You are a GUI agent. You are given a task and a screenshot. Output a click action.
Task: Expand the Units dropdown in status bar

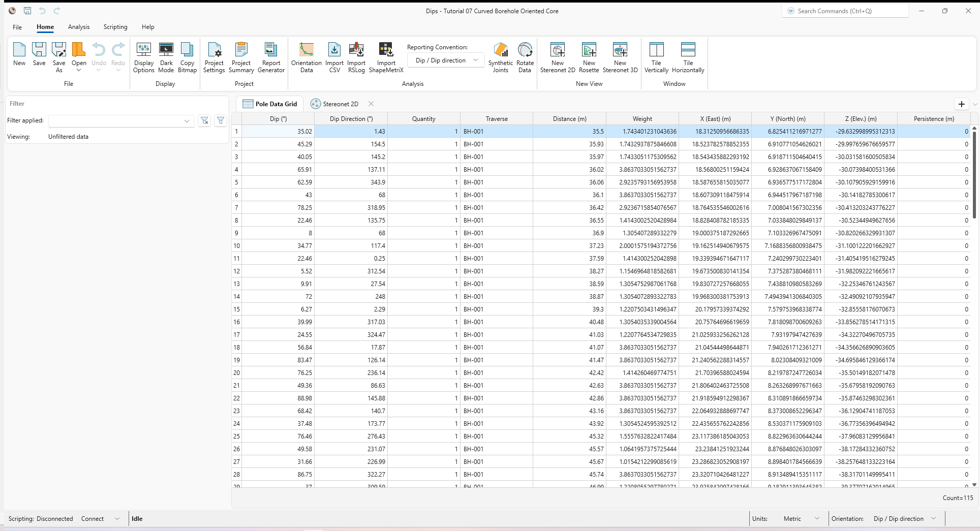[x=817, y=519]
